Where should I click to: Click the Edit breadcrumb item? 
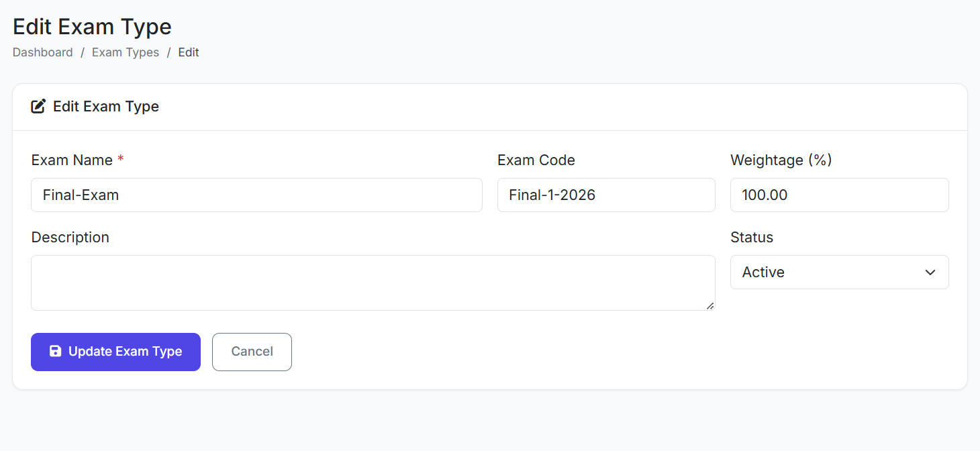(189, 52)
